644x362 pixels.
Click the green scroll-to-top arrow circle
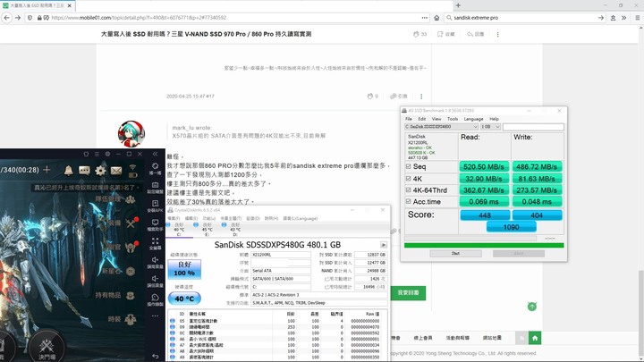pos(532,307)
